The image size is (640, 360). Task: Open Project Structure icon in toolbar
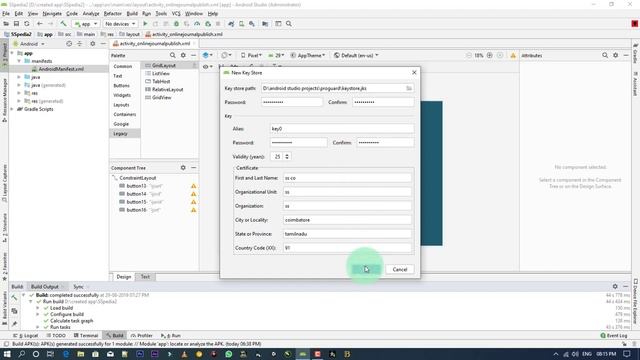pos(265,24)
